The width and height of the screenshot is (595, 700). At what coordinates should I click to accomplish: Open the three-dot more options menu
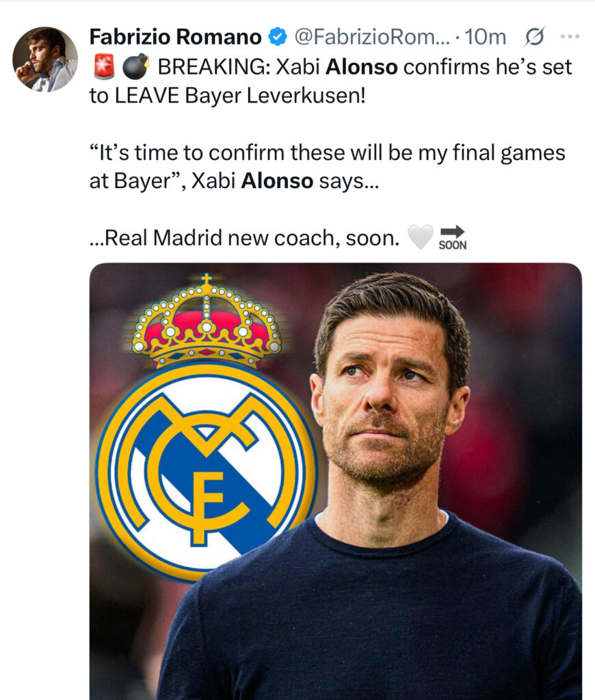[570, 37]
